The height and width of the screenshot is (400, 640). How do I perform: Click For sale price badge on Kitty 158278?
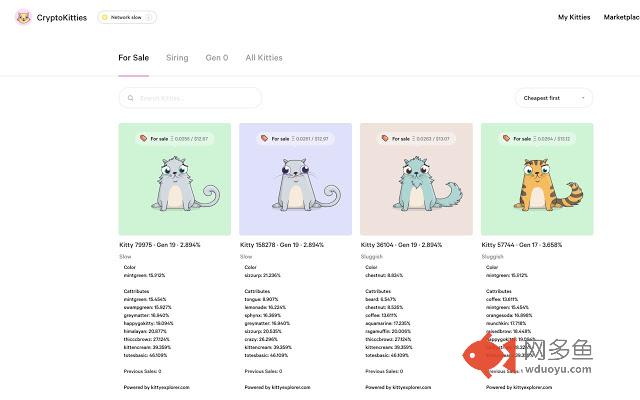(x=295, y=139)
